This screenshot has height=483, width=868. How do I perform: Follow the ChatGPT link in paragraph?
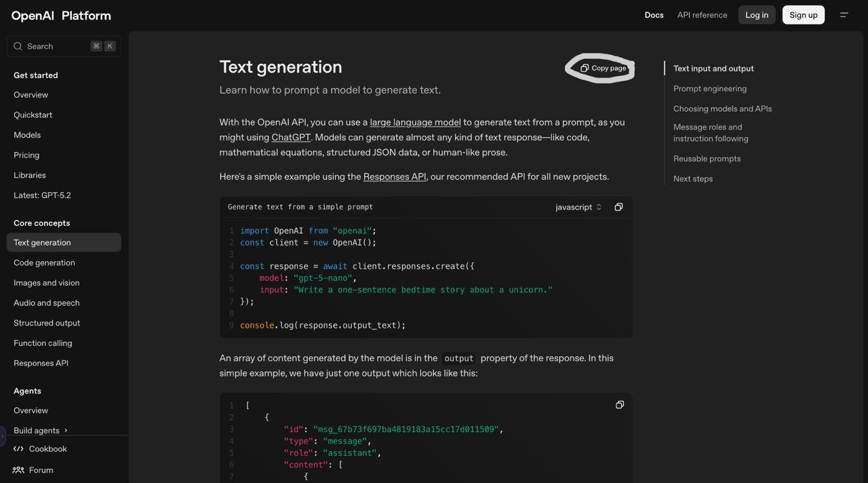click(x=291, y=137)
